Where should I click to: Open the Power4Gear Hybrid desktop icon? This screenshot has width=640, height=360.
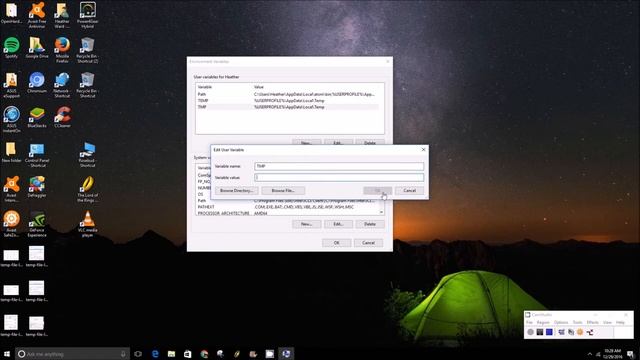pyautogui.click(x=87, y=15)
